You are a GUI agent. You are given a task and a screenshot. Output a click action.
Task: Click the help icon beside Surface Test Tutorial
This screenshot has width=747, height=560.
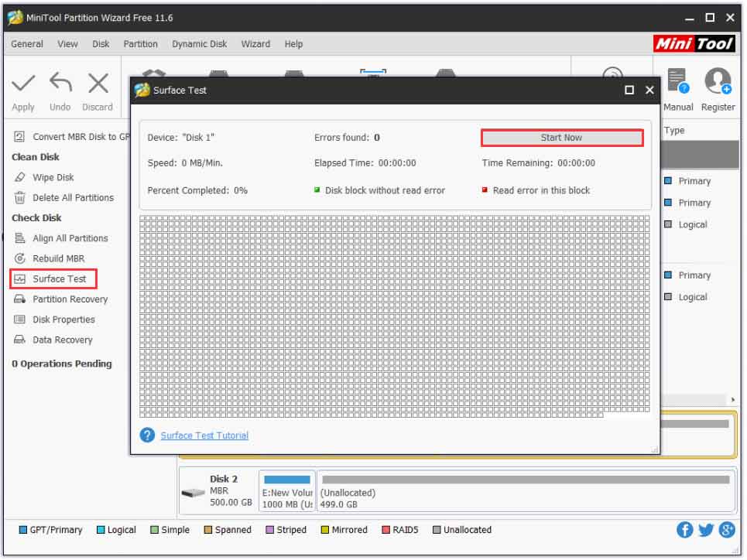coord(147,435)
